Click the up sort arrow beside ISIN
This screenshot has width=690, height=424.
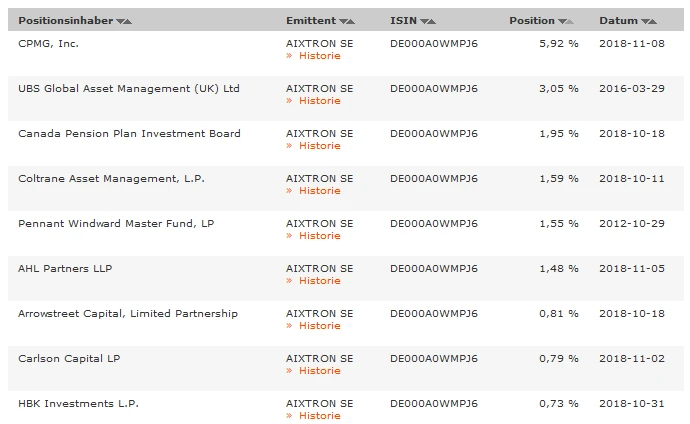[432, 21]
